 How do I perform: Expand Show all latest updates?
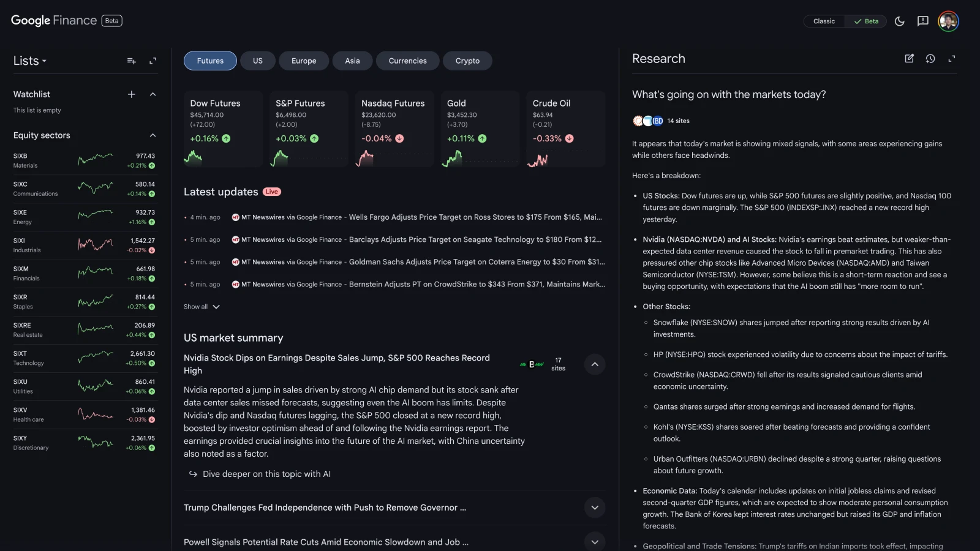click(202, 307)
